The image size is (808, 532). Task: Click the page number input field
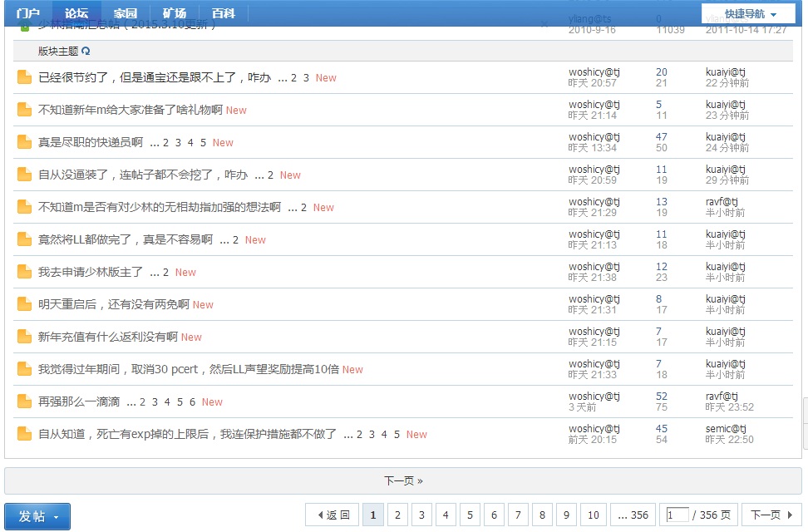pos(677,515)
